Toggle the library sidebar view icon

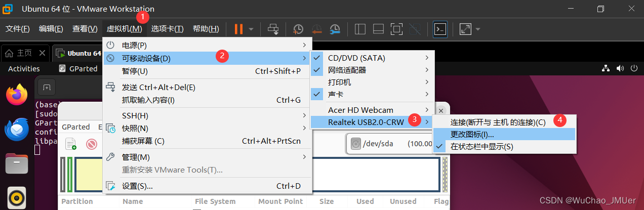coord(360,29)
